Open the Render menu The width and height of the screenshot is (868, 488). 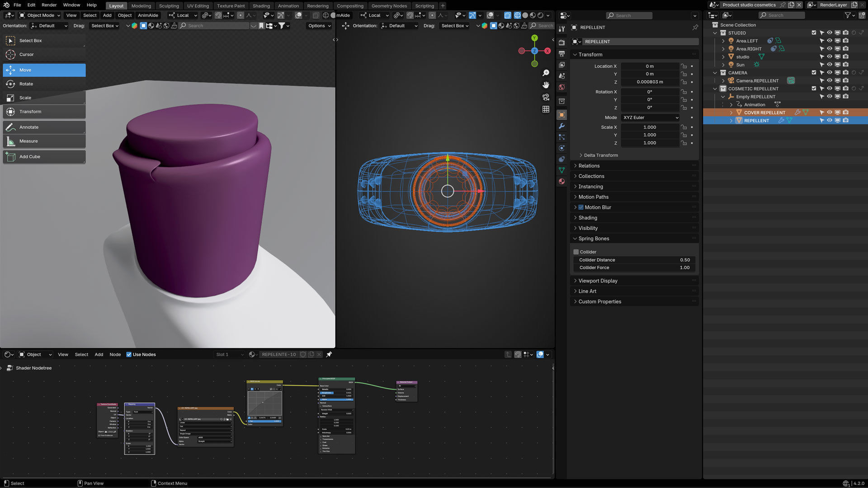pos(49,5)
